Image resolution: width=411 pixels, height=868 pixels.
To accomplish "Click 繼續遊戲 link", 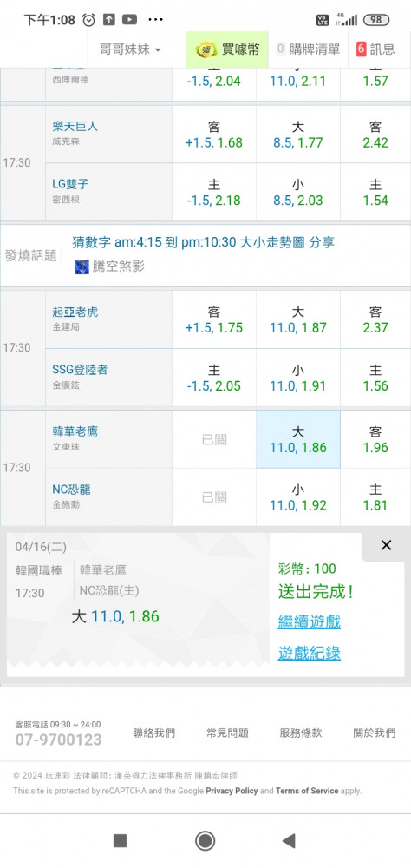I will (x=310, y=621).
